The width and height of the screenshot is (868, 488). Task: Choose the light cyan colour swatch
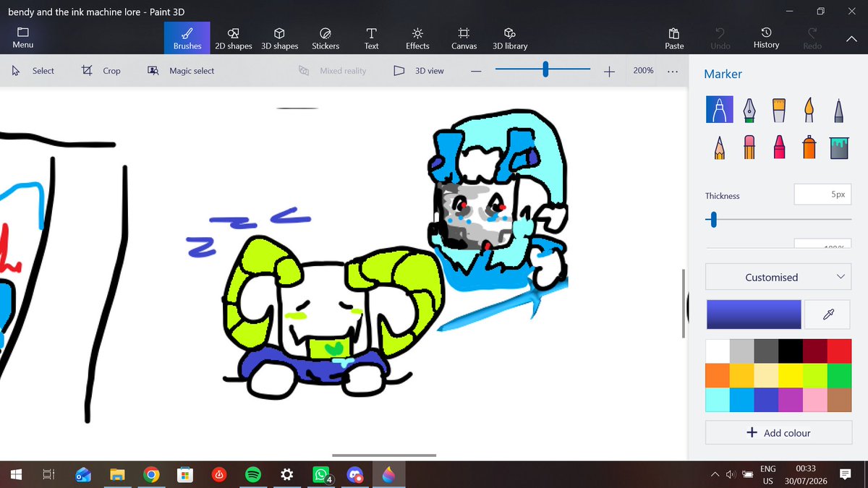tap(718, 399)
